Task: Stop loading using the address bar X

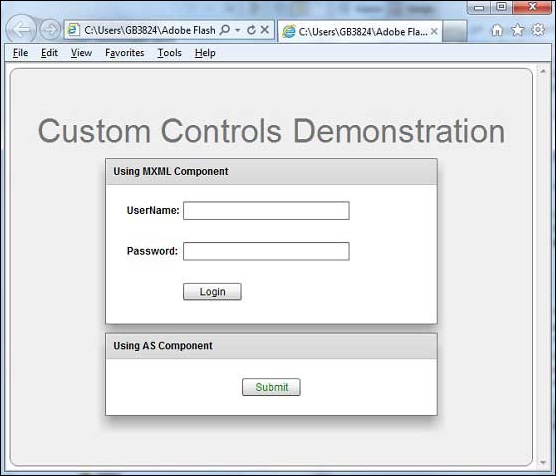Action: (x=265, y=30)
